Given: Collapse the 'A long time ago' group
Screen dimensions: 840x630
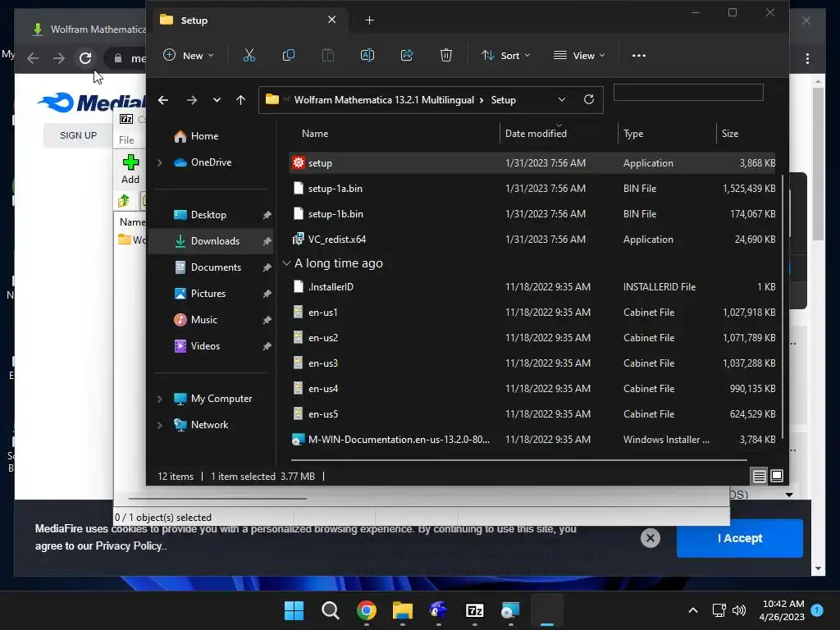Looking at the screenshot, I should pos(286,263).
